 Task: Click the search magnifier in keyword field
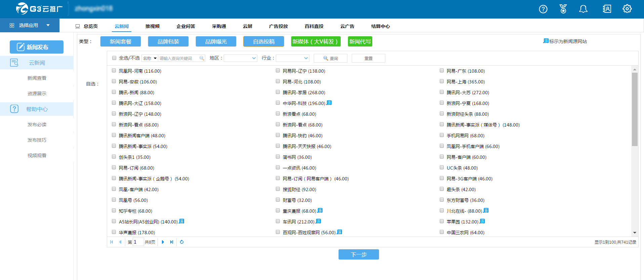point(202,58)
